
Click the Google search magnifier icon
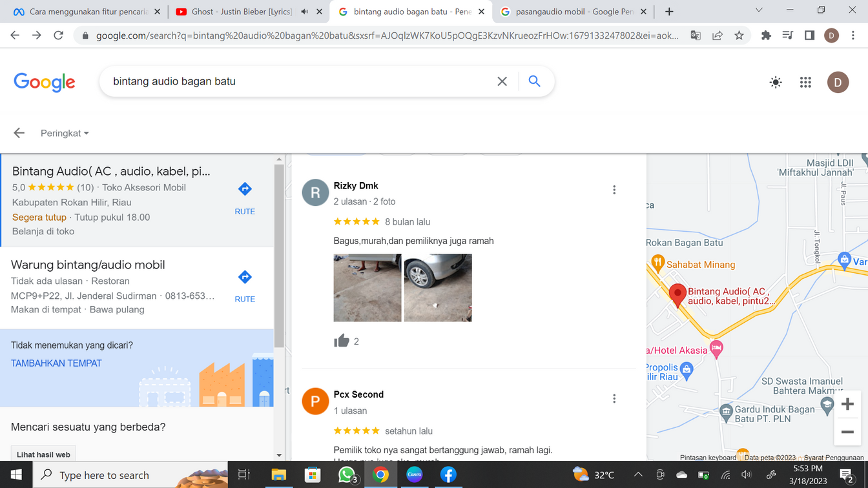click(534, 81)
